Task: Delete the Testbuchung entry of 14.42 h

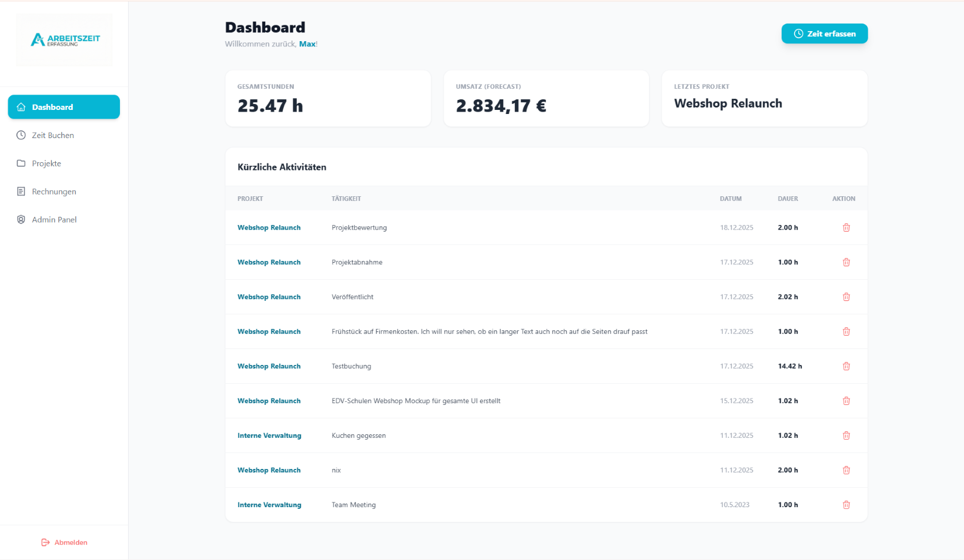Action: [846, 366]
